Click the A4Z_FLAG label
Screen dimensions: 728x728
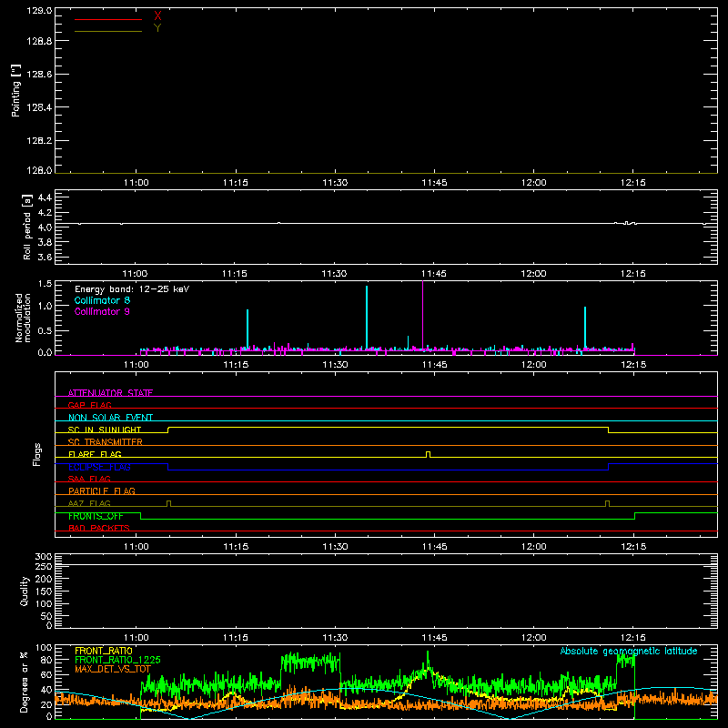point(89,503)
